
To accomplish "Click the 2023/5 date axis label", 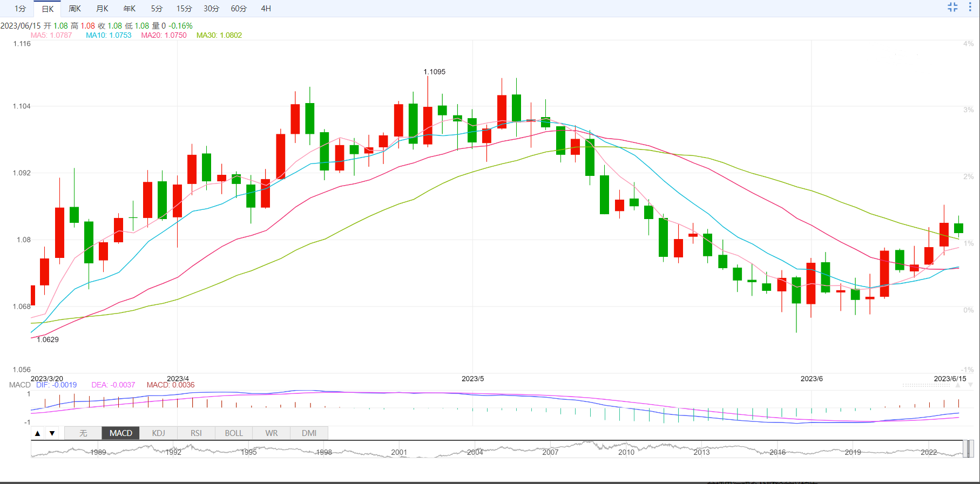I will 473,379.
